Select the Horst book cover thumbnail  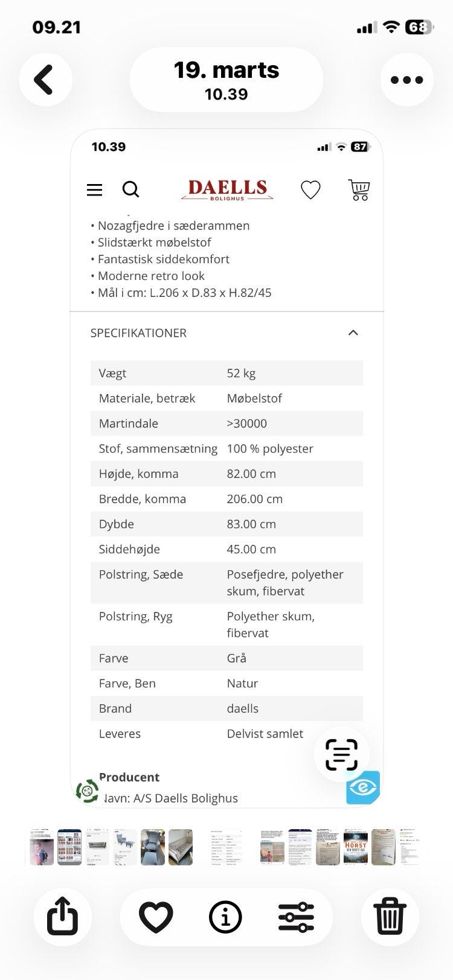355,847
